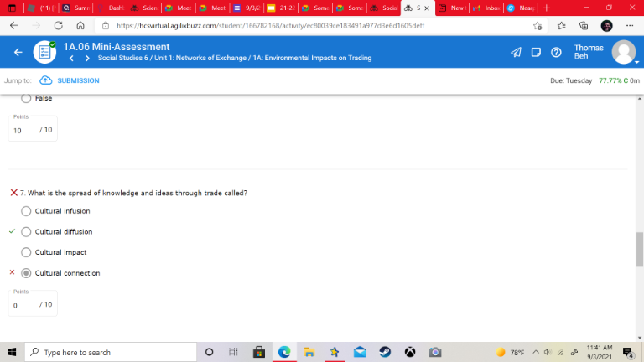
Task: Click the assessment checklist icon beside the title
Action: coord(44,52)
